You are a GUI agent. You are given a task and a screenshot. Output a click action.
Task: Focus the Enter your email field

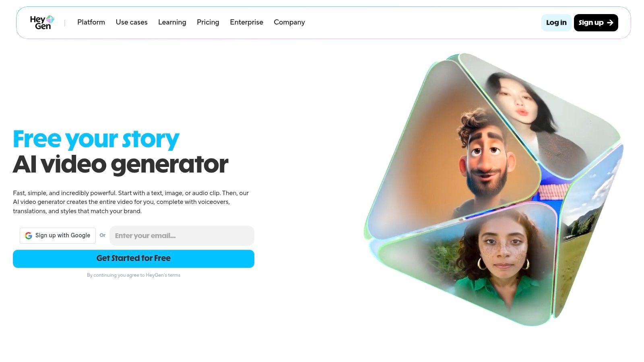pos(182,236)
